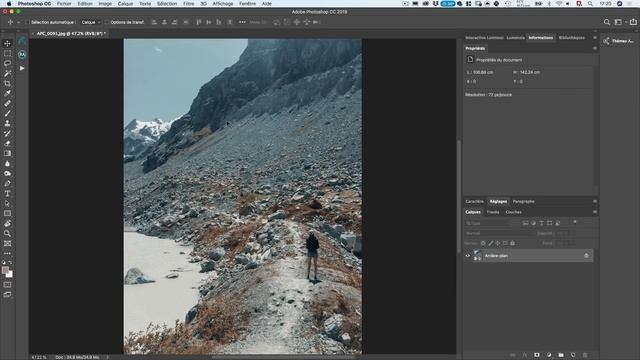The height and width of the screenshot is (360, 640).
Task: Switch to the Paragraphe tab
Action: click(x=523, y=202)
